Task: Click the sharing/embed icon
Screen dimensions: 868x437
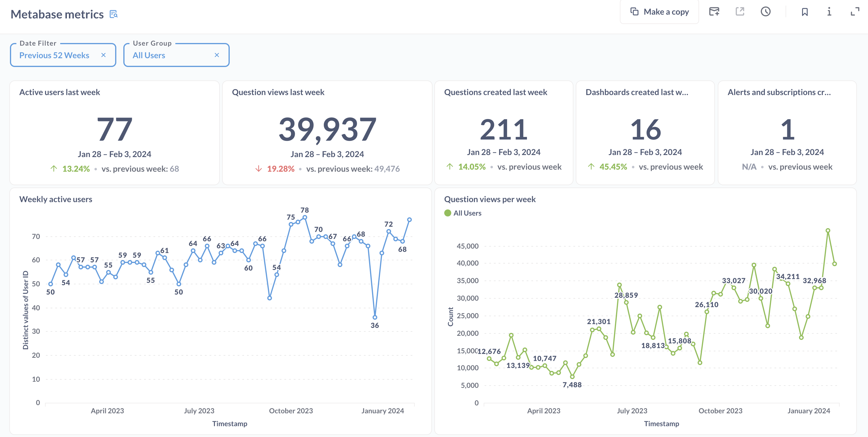Action: (740, 12)
